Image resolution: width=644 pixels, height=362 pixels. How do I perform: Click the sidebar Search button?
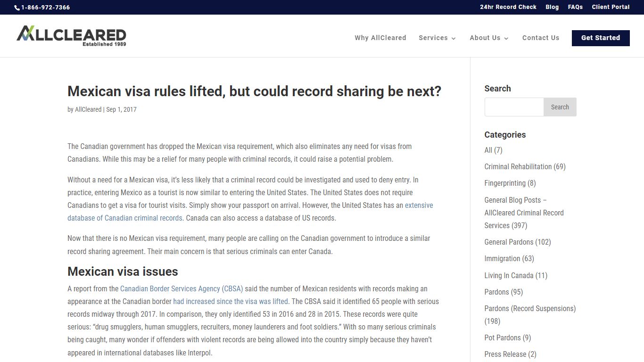coord(560,107)
